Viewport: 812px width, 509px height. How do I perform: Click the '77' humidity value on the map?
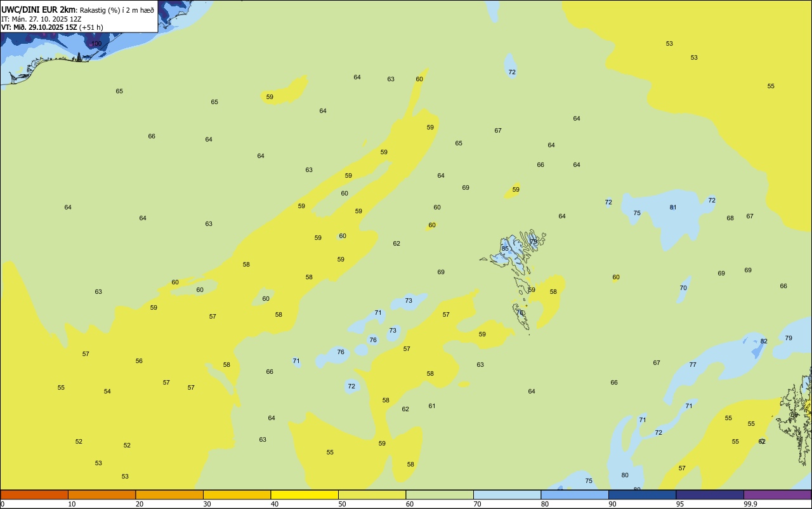point(693,365)
